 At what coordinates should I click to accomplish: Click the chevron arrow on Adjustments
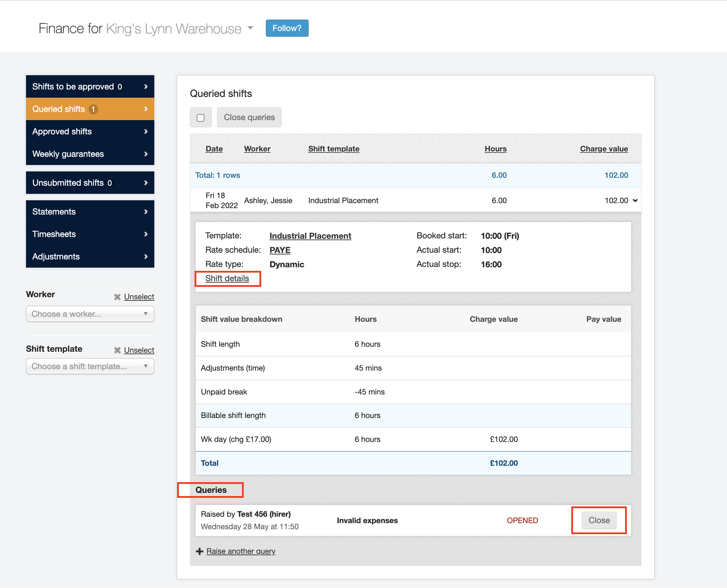pos(146,257)
